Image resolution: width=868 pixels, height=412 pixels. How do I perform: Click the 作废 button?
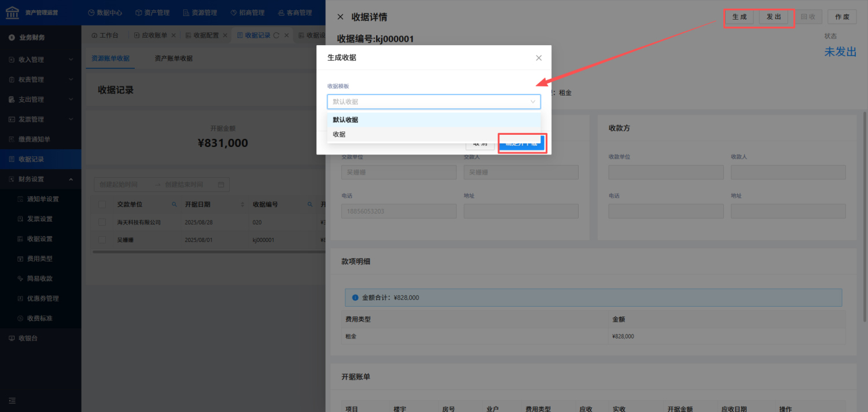842,17
